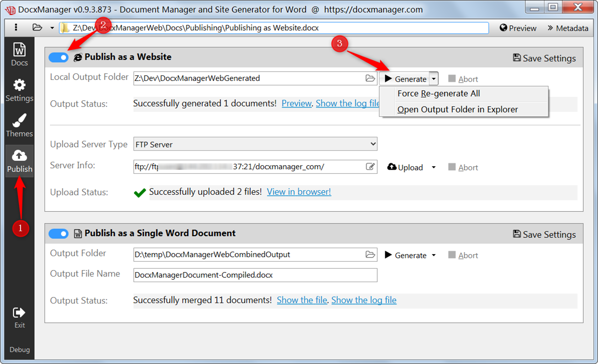Click Abort next to the Upload button
Screen dimensions: 598x364
click(x=463, y=167)
